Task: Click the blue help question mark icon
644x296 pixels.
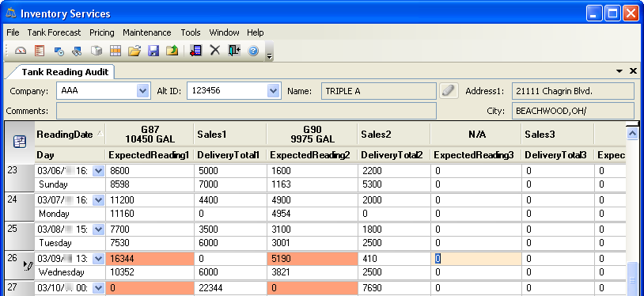Action: 253,51
